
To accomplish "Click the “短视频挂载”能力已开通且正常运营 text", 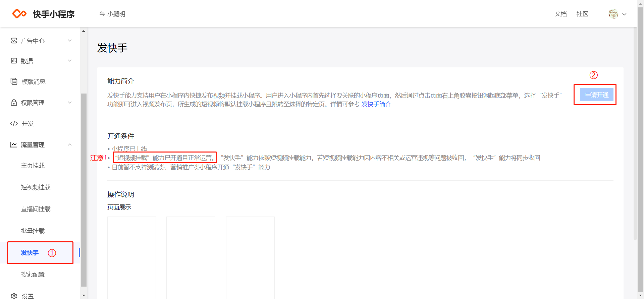I will 165,158.
